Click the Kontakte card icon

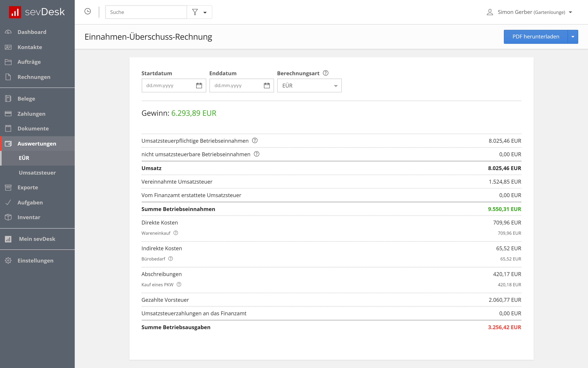tap(8, 47)
